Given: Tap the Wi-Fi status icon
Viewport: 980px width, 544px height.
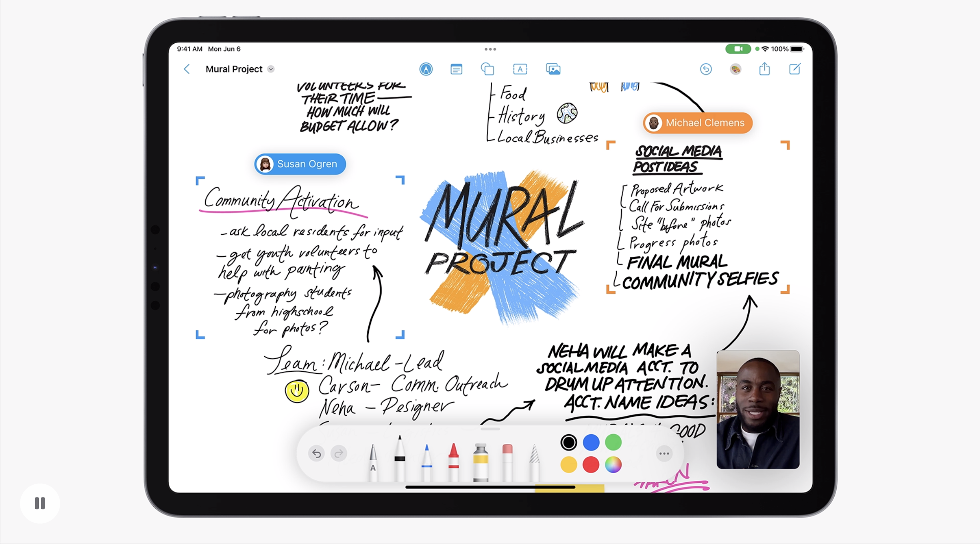Looking at the screenshot, I should [x=765, y=49].
